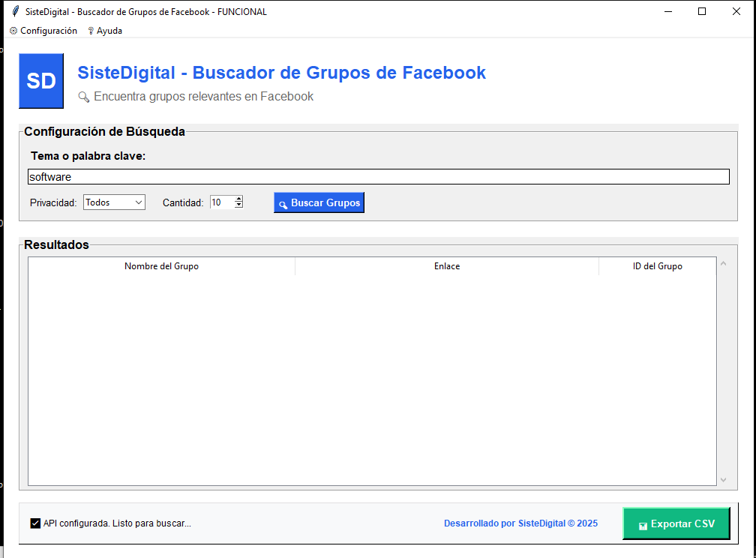Image resolution: width=756 pixels, height=558 pixels.
Task: Click the Tema o palabra clave label
Action: (x=88, y=156)
